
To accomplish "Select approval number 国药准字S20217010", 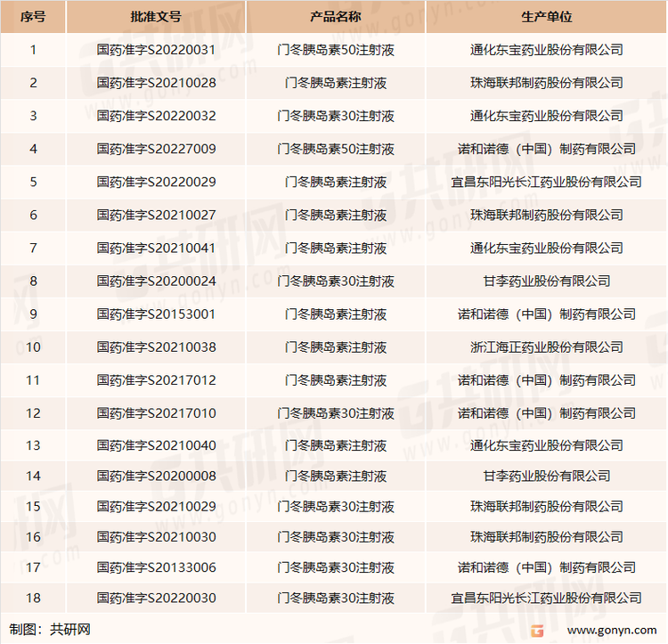I will coord(156,413).
